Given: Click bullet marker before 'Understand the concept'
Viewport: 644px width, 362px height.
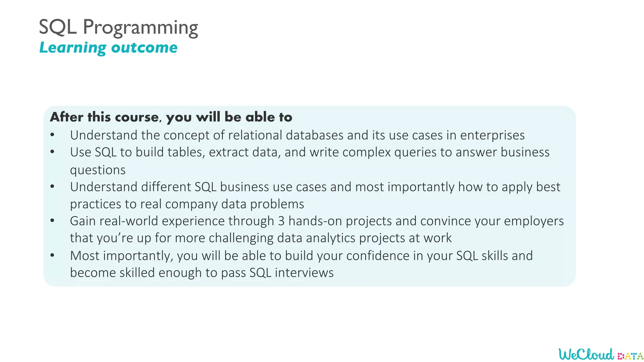Looking at the screenshot, I should [x=52, y=135].
